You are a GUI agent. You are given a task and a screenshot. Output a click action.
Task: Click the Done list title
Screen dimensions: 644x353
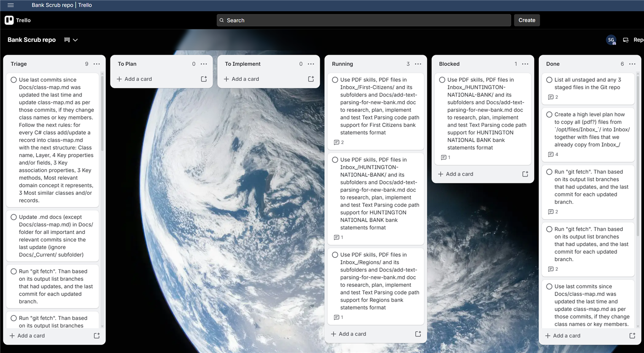pyautogui.click(x=553, y=64)
